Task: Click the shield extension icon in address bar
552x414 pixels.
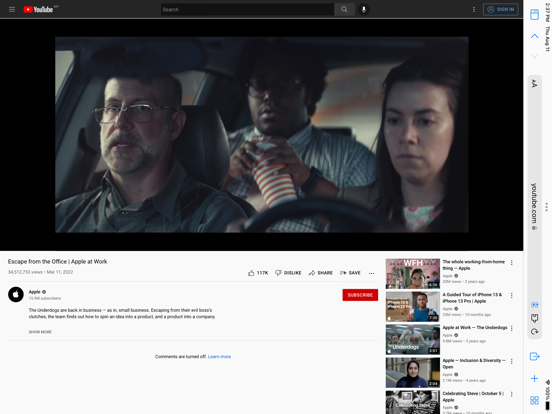Action: tap(534, 318)
